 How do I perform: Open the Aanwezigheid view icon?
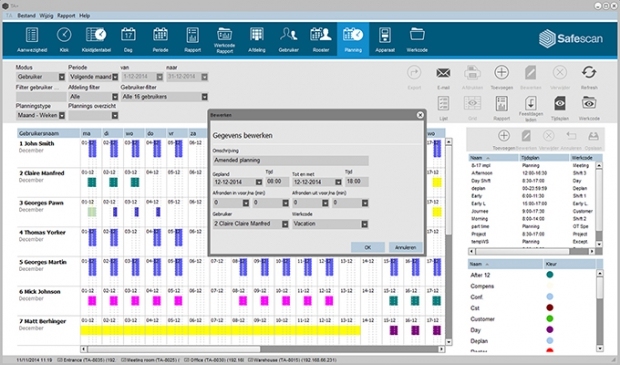pos(32,35)
